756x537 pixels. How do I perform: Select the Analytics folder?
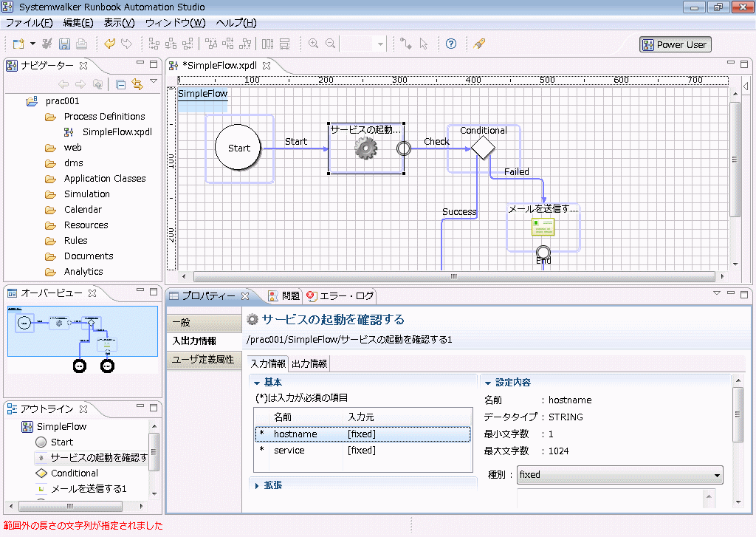click(83, 272)
